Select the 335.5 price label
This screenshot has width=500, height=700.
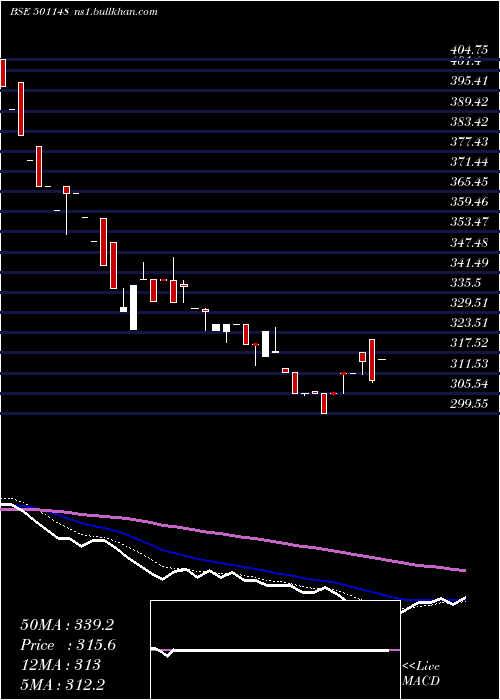pos(466,283)
